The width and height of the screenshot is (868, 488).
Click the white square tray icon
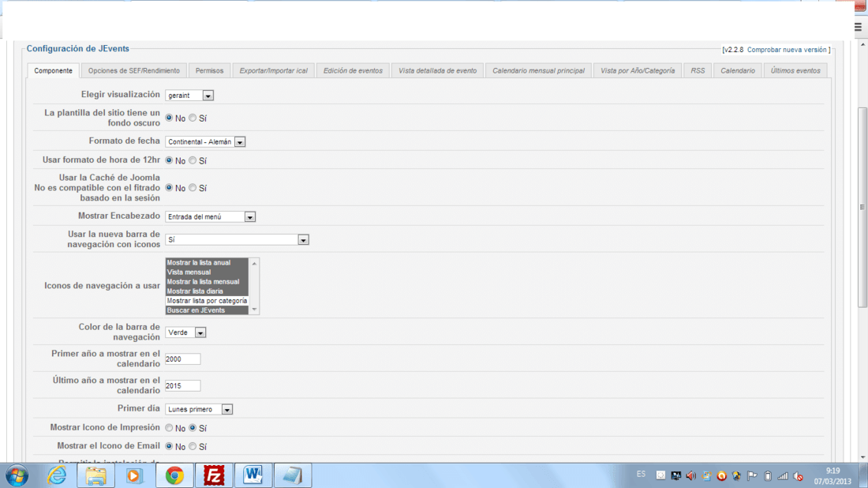(660, 475)
